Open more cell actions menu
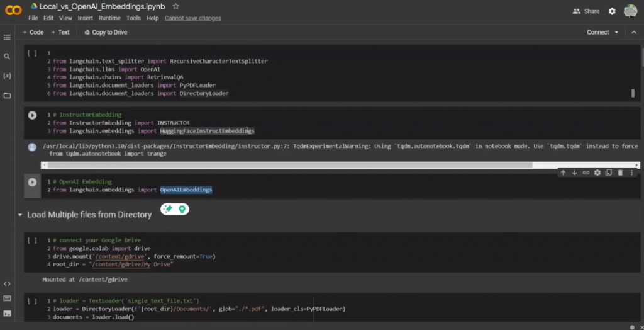This screenshot has height=330, width=644. click(631, 173)
